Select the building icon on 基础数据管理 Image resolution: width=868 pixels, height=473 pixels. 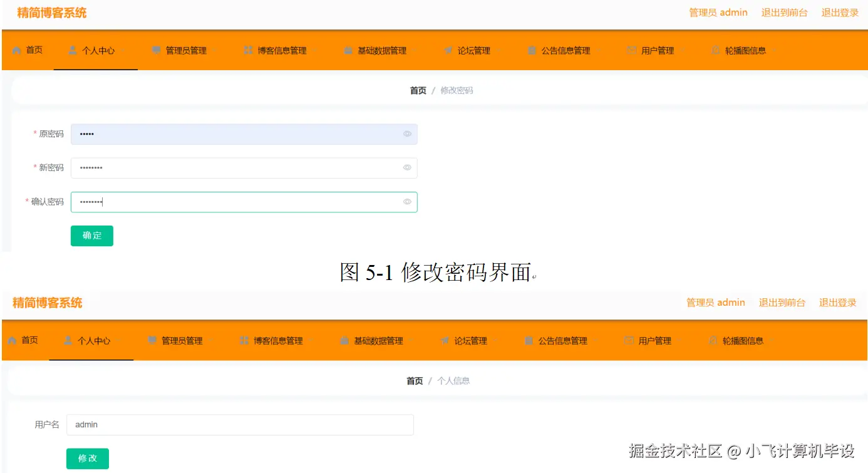click(348, 50)
